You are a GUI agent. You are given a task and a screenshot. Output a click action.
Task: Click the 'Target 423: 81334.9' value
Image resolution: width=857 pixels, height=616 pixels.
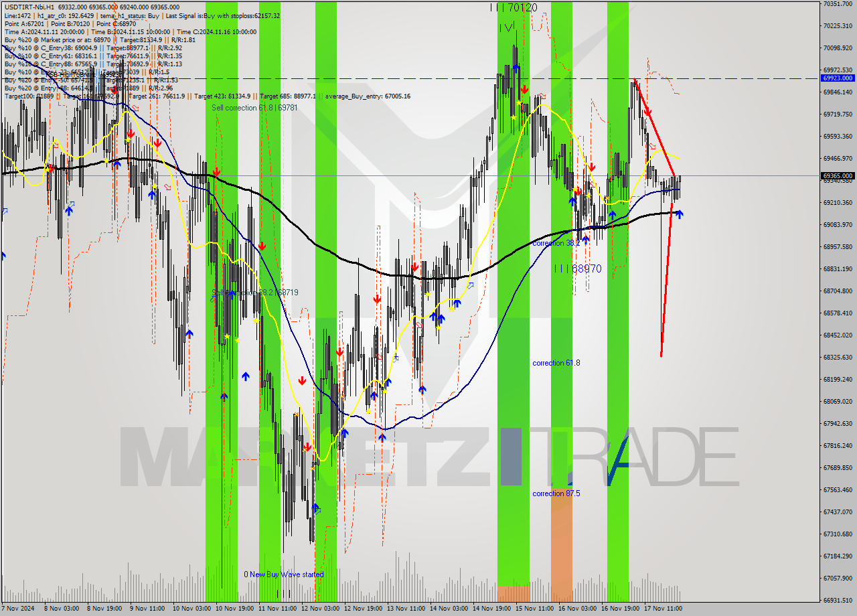pyautogui.click(x=224, y=96)
